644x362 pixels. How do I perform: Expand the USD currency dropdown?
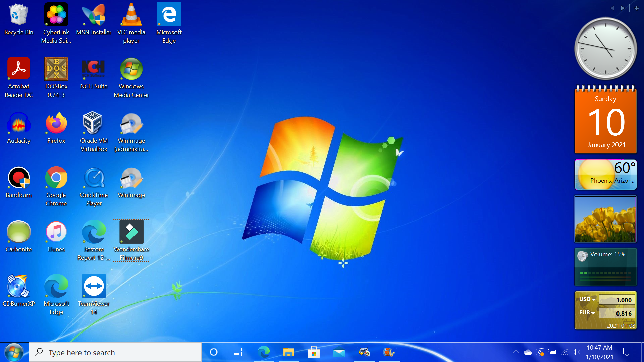pyautogui.click(x=587, y=299)
